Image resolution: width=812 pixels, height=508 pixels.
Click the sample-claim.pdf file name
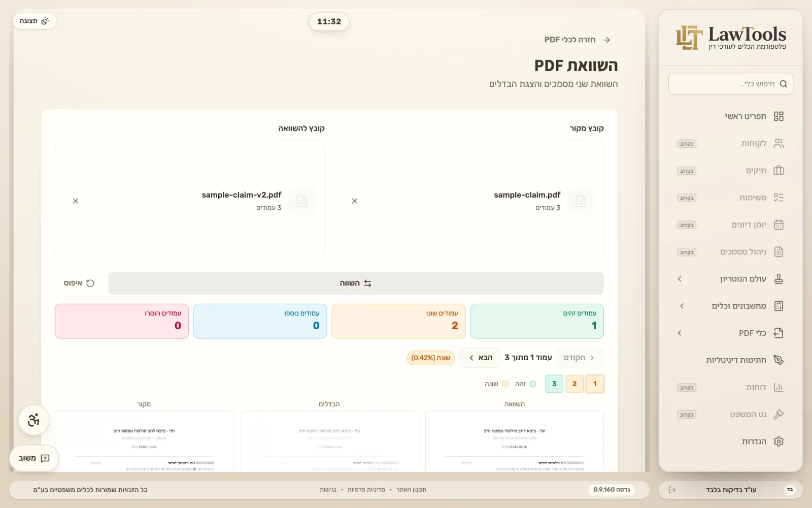(527, 195)
